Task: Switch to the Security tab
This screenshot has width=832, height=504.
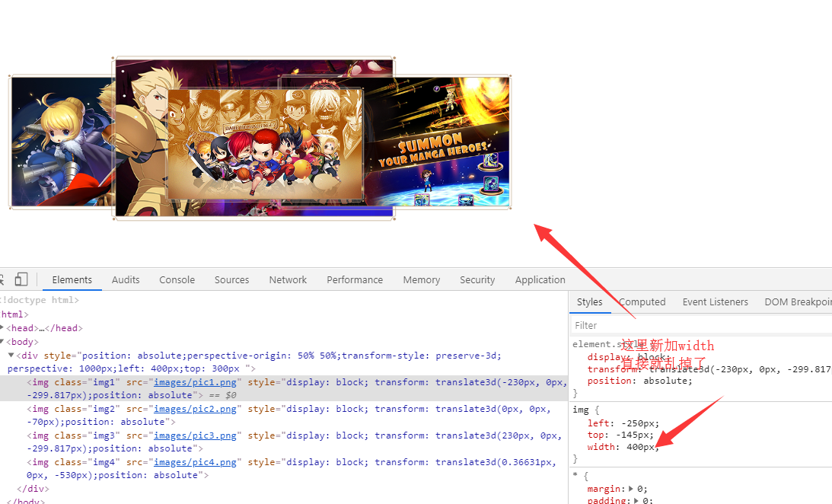Action: pyautogui.click(x=477, y=279)
